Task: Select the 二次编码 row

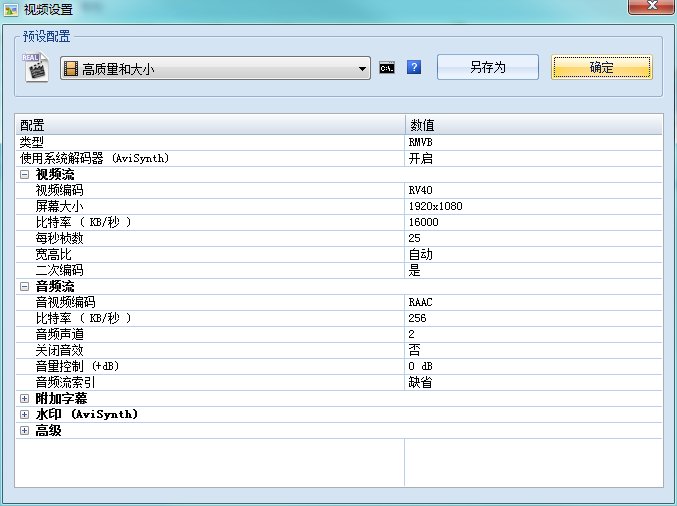Action: pos(339,270)
